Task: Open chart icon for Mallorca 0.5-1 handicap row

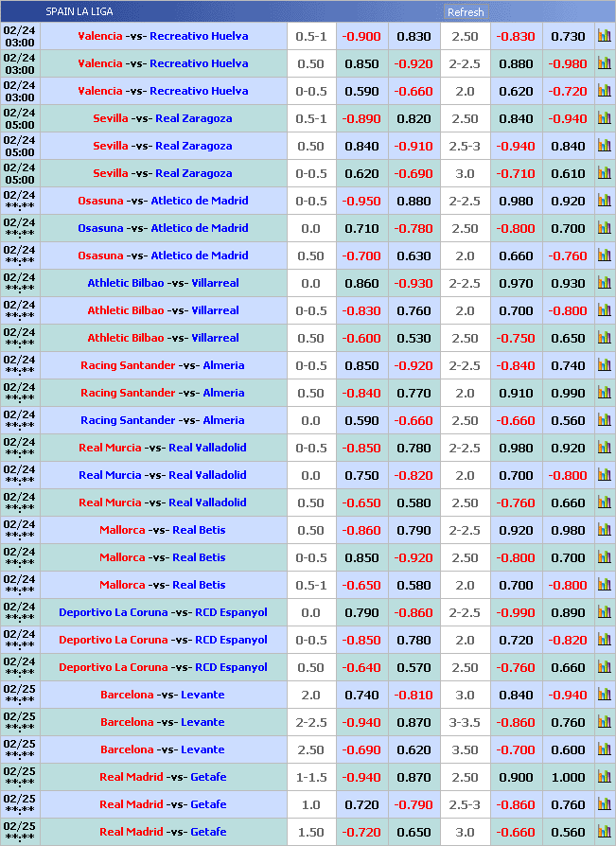Action: (604, 585)
